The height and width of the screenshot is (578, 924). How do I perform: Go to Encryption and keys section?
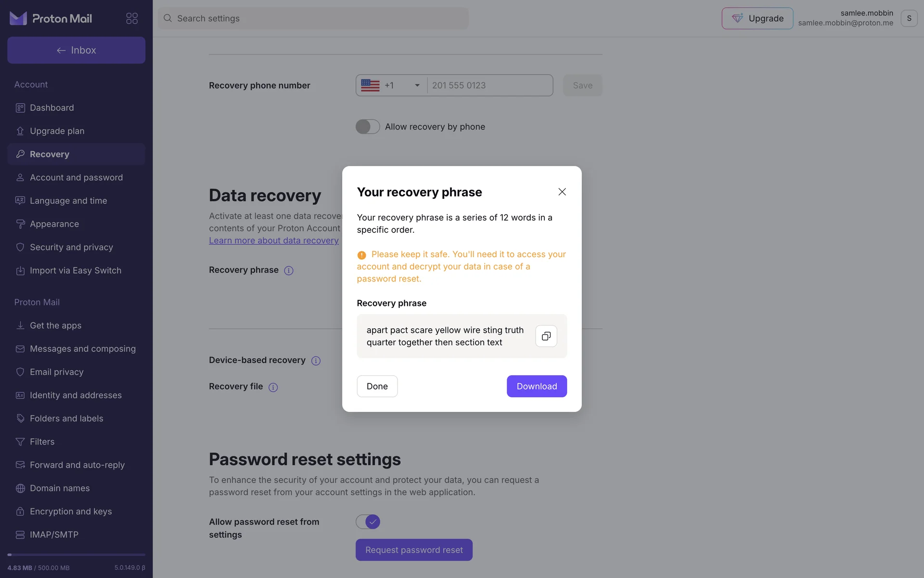pos(71,512)
